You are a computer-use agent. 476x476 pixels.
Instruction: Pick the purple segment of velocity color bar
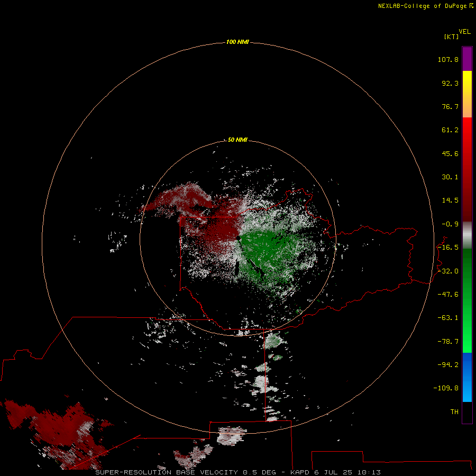[x=467, y=59]
